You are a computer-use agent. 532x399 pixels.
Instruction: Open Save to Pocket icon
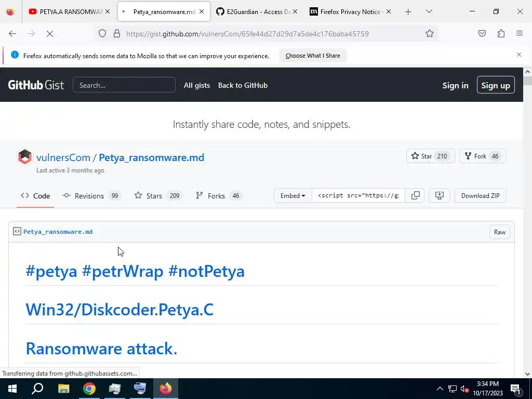[482, 33]
